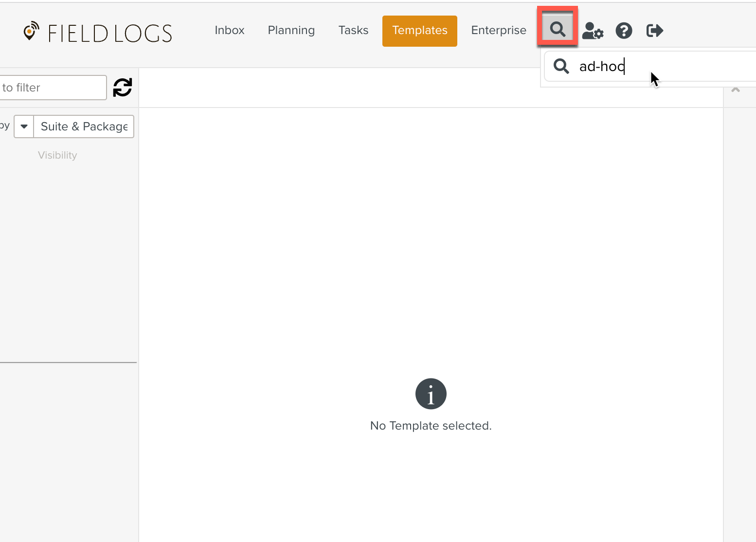
Task: Refresh the template list with sync icon
Action: point(123,88)
